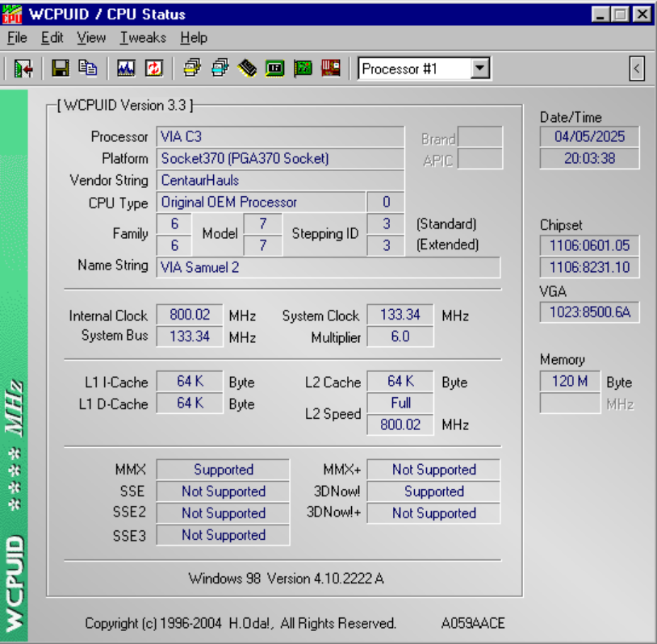657x644 pixels.
Task: Click the Standard Stepping ID 3 value
Action: click(386, 224)
